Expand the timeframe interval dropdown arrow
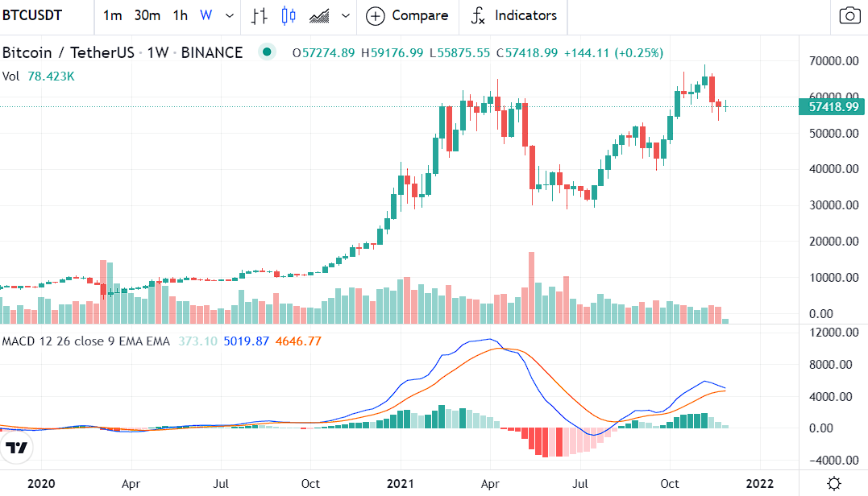This screenshot has height=496, width=868. click(x=230, y=15)
